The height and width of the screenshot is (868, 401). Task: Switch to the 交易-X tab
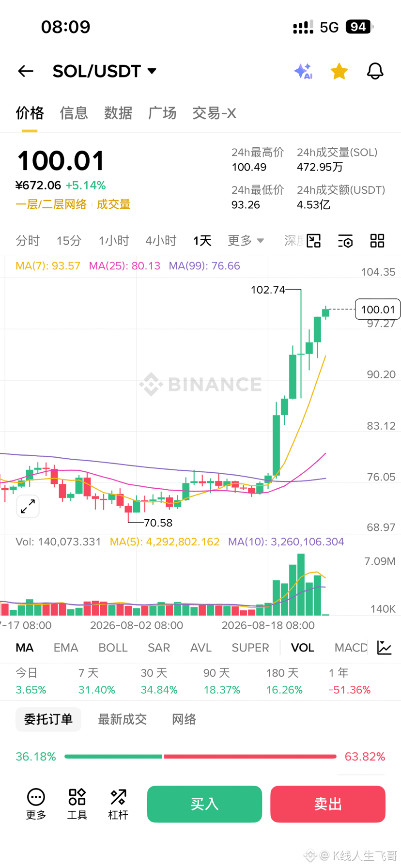[x=214, y=113]
